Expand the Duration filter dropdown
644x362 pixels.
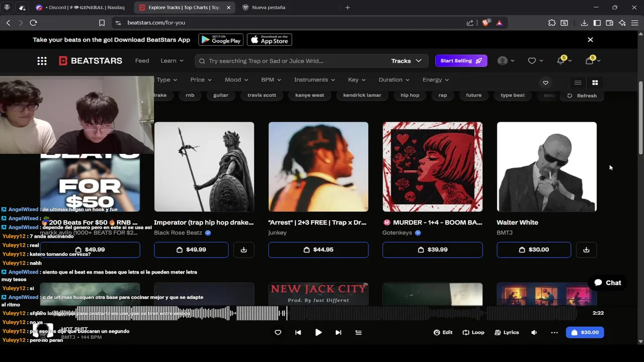[x=394, y=79]
